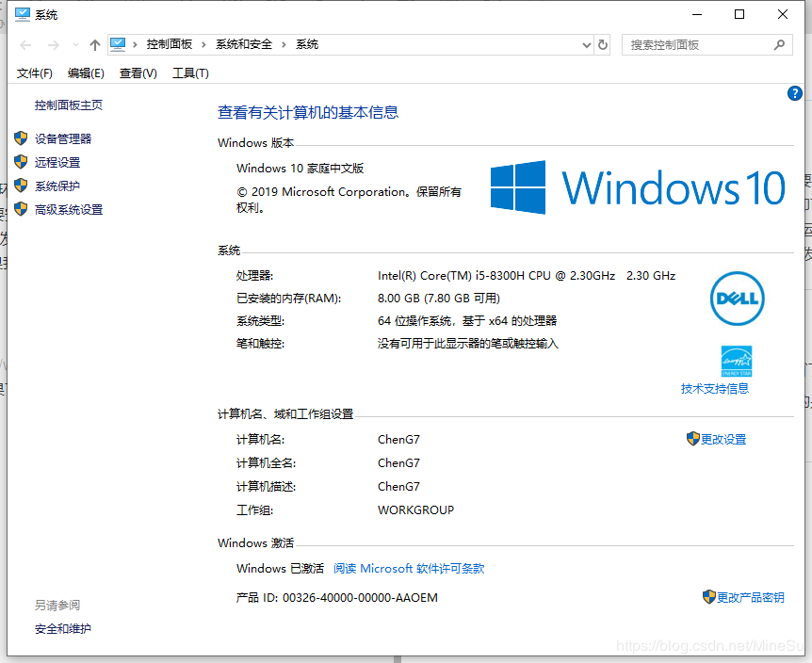This screenshot has width=812, height=663.
Task: Click 更改产品密钥 link
Action: tap(751, 598)
